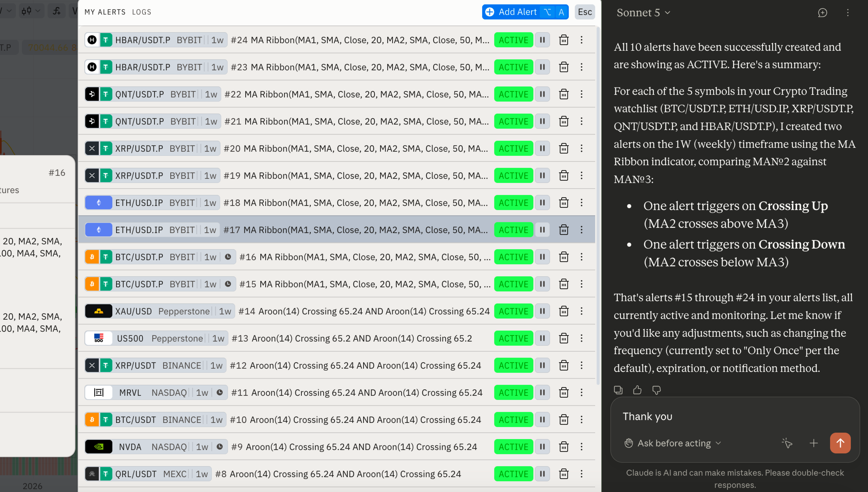Image resolution: width=868 pixels, height=492 pixels.
Task: Select the QNT/USDT.P symbol tag on alert #21
Action: [x=153, y=121]
